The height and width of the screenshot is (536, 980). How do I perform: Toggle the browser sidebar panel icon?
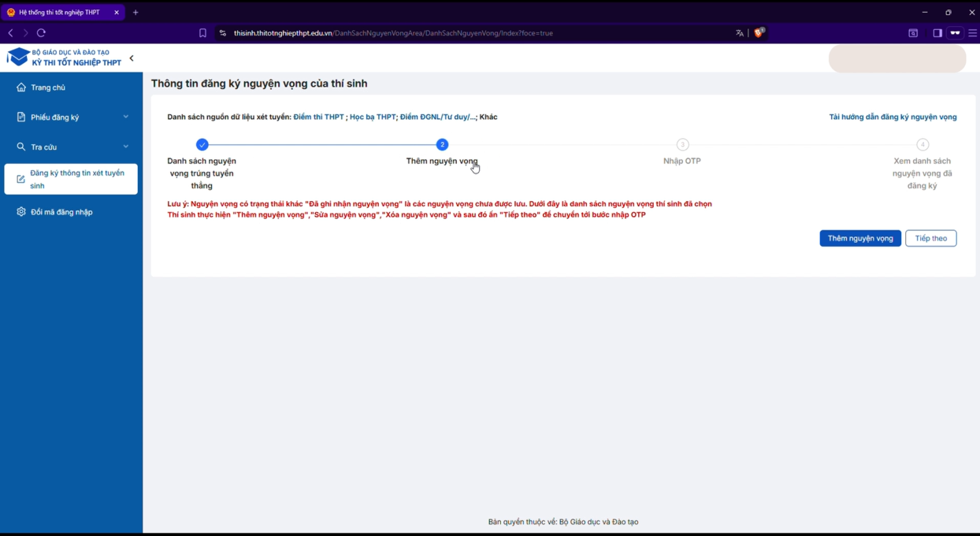tap(937, 33)
